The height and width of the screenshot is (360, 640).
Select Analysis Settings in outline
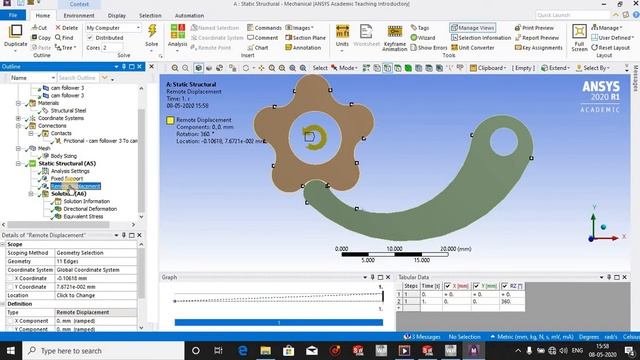(x=70, y=171)
